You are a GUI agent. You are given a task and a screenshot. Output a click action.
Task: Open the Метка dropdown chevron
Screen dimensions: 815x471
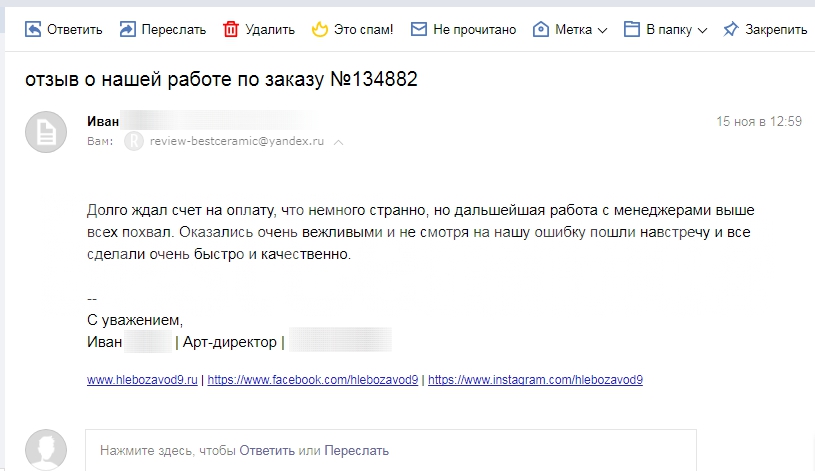point(602,30)
